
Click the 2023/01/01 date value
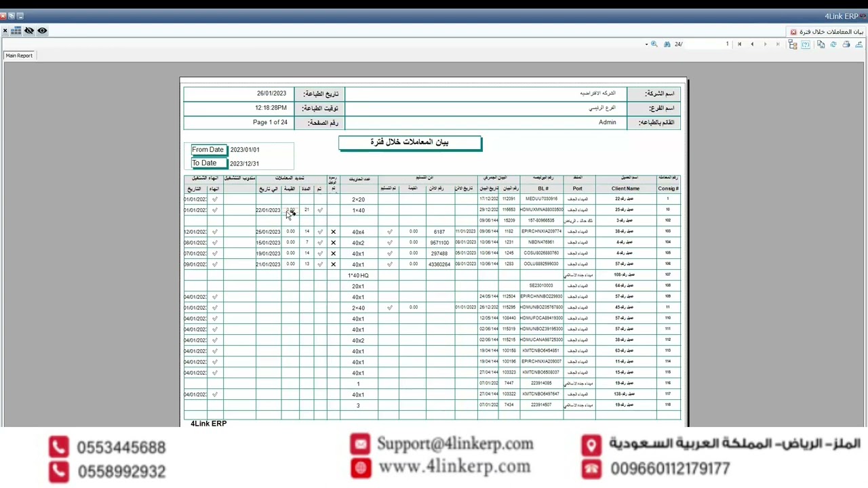click(245, 150)
